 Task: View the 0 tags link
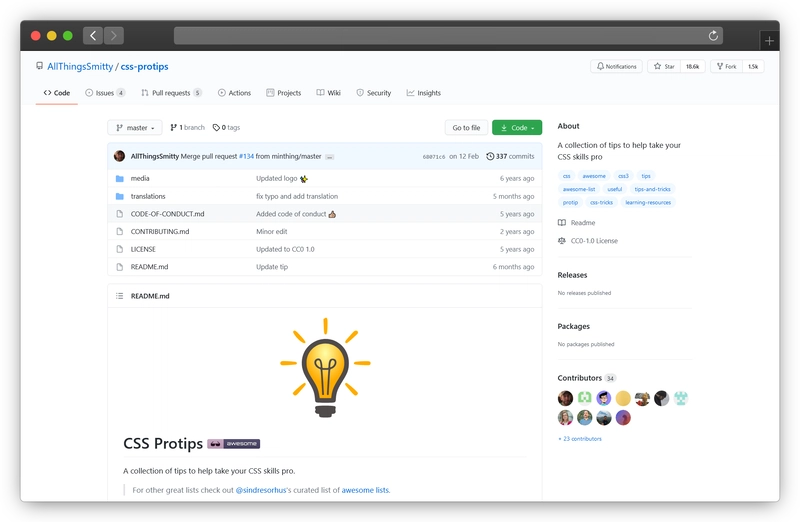coord(226,128)
